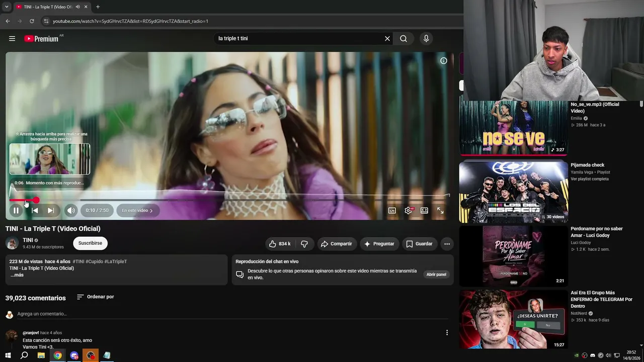This screenshot has height=362, width=644.
Task: Open the Telegram group video thumbnail
Action: tap(513, 320)
